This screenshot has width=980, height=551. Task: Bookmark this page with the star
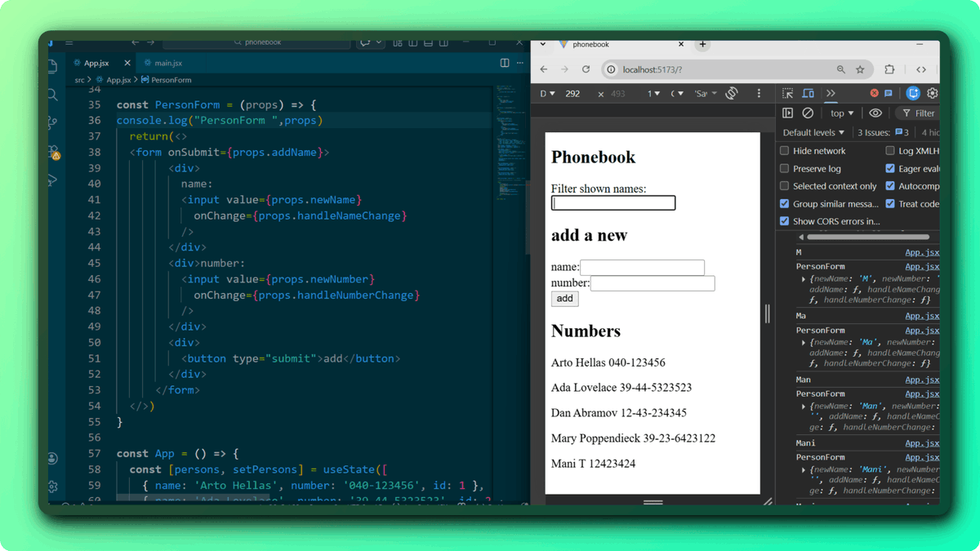(860, 69)
